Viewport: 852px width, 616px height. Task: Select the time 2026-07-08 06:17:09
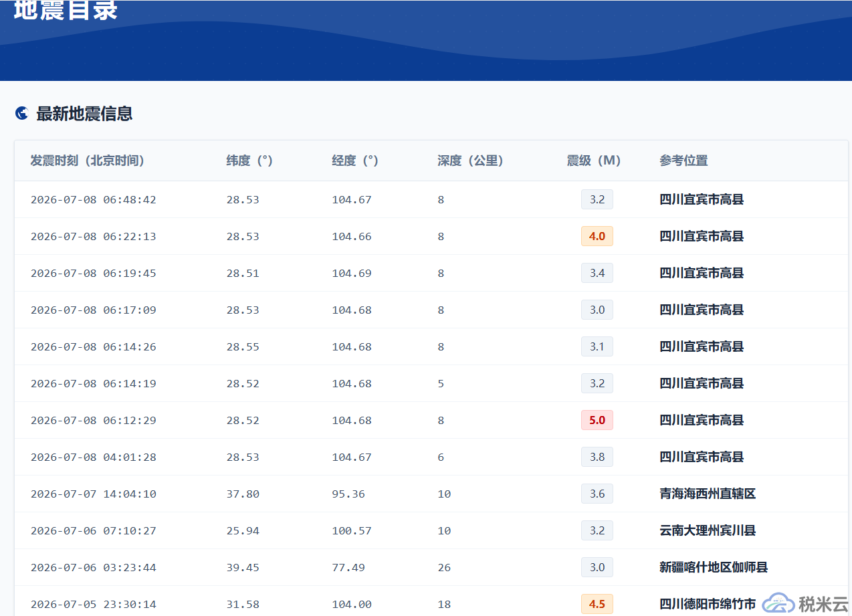(x=94, y=310)
